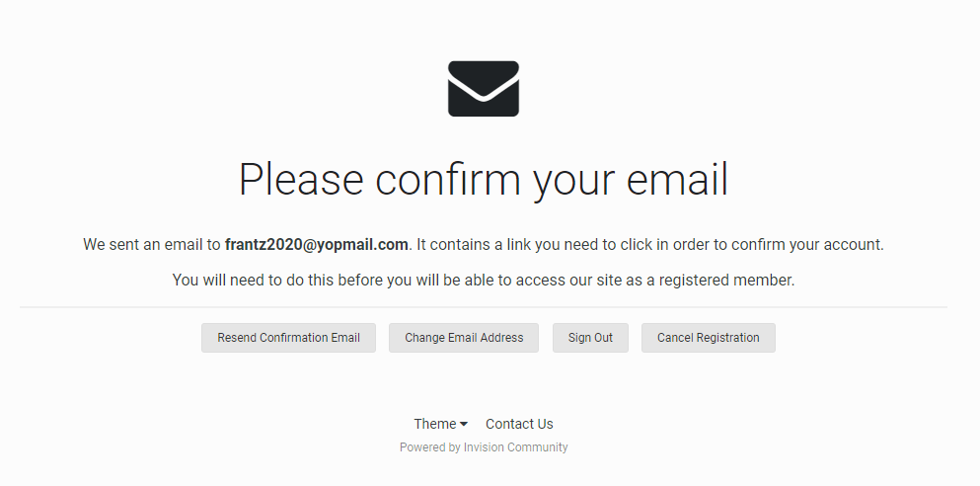
Task: Click the frantz2020@yopmail.com email address
Action: (x=316, y=245)
